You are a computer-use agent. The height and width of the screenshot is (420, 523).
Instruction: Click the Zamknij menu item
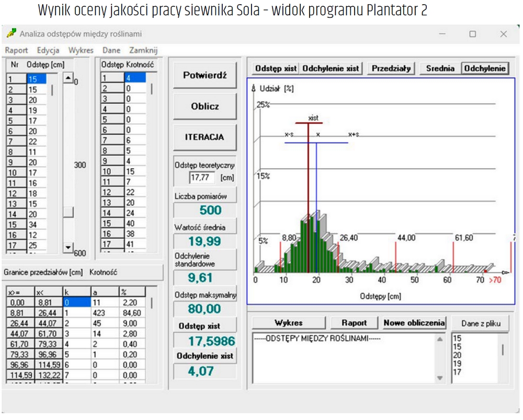click(x=143, y=50)
